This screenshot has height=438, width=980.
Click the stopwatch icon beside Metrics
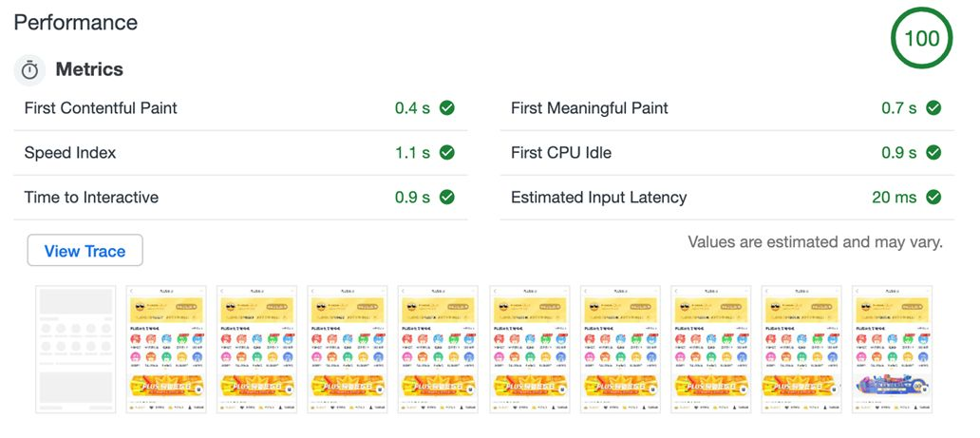tap(30, 70)
